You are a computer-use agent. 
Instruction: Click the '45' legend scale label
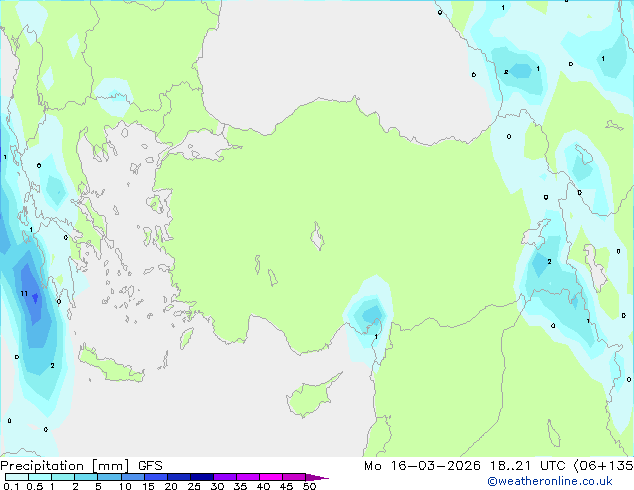(x=286, y=486)
